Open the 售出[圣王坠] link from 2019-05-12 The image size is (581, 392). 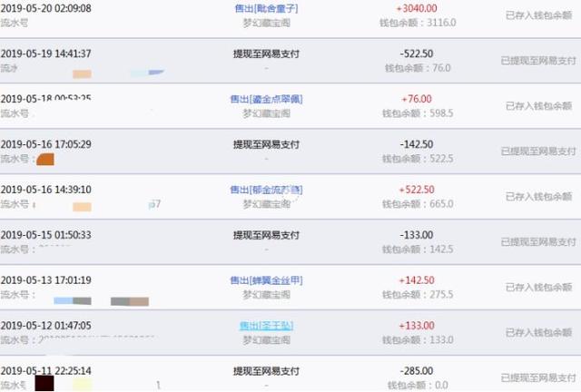click(x=266, y=326)
